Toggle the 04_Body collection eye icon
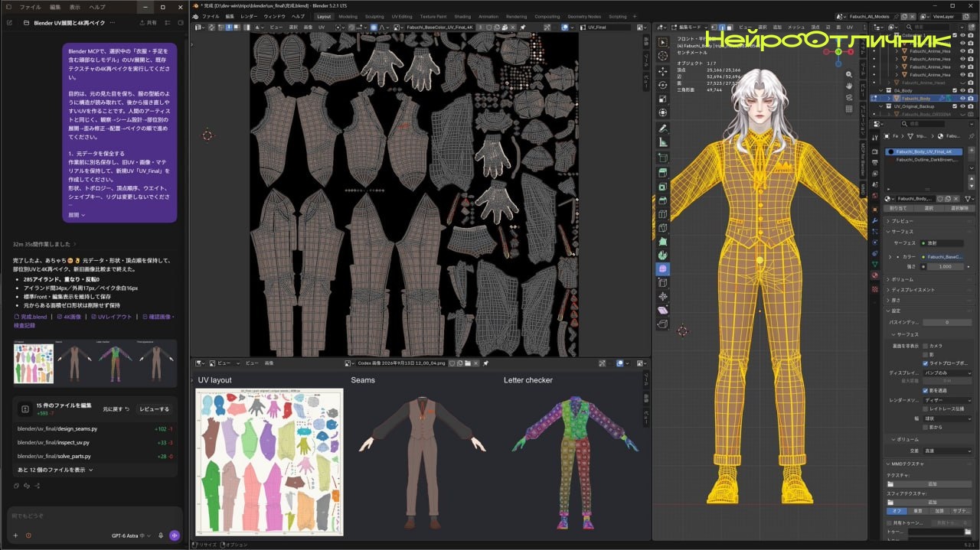This screenshot has width=980, height=550. pos(962,90)
